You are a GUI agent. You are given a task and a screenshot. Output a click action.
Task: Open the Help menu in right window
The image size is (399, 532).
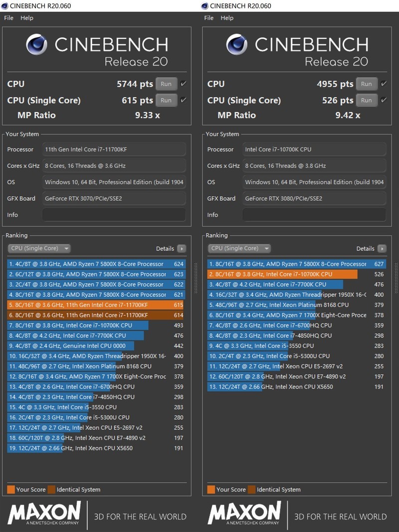click(x=227, y=18)
